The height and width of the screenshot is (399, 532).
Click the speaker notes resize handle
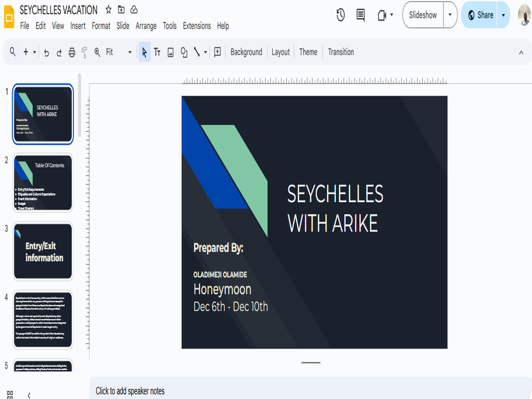311,363
